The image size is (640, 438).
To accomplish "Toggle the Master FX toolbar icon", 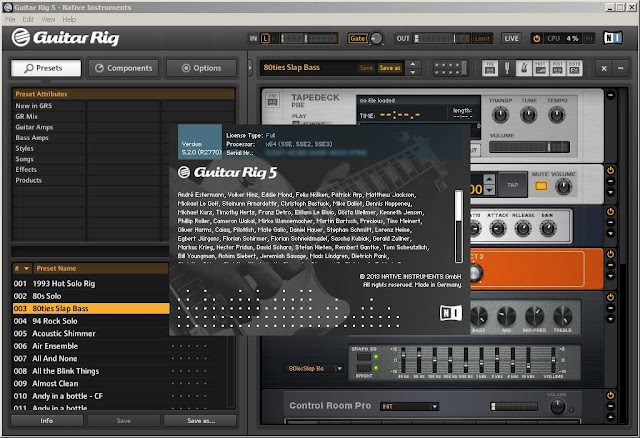I will (574, 68).
